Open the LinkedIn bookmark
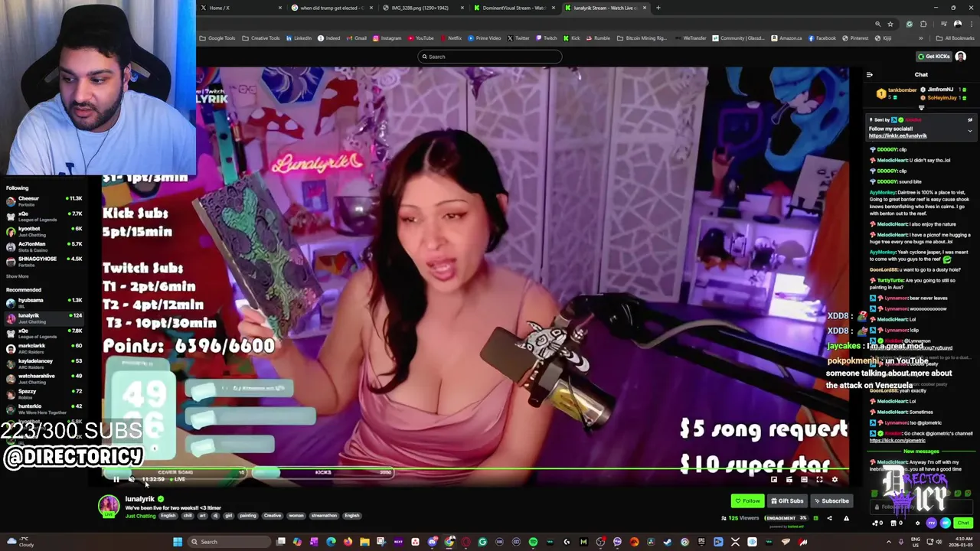 pos(299,38)
